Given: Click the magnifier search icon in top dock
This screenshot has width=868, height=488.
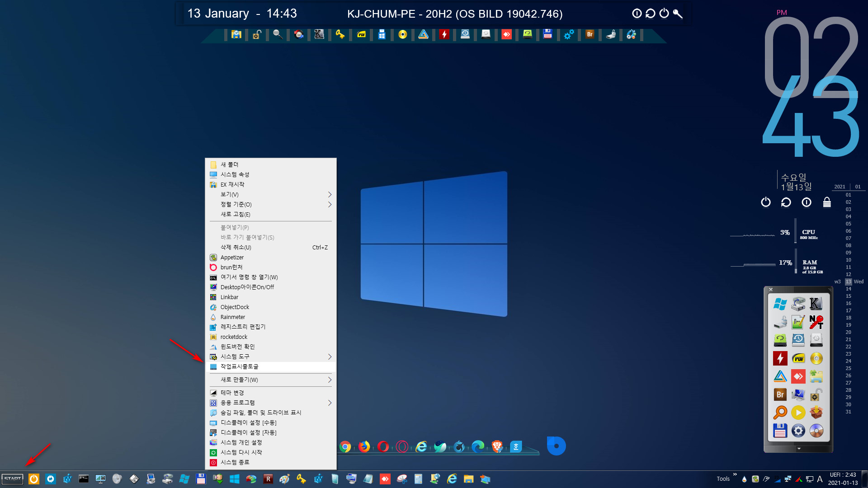Looking at the screenshot, I should pos(278,34).
